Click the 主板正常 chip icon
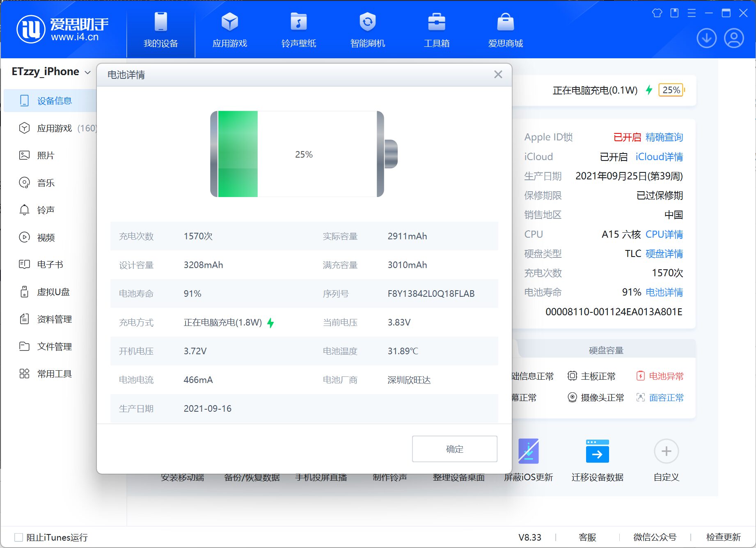The height and width of the screenshot is (548, 756). (572, 376)
